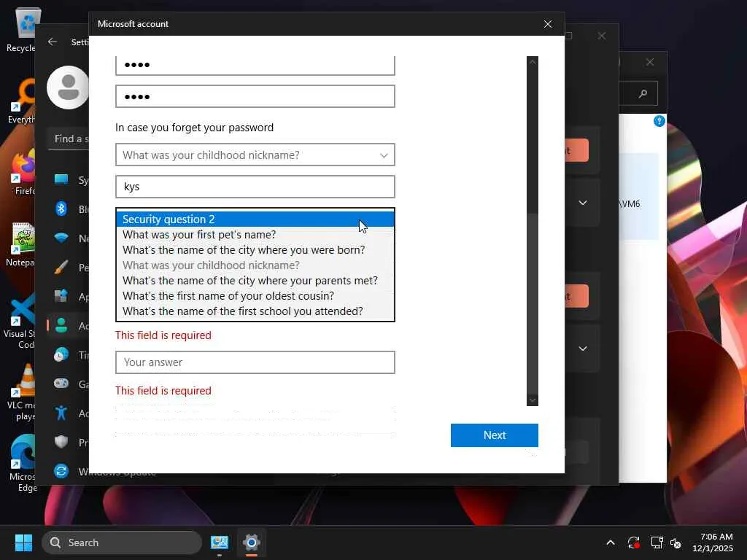Open the Firefox desktop shortcut
The width and height of the screenshot is (747, 560).
pyautogui.click(x=23, y=174)
